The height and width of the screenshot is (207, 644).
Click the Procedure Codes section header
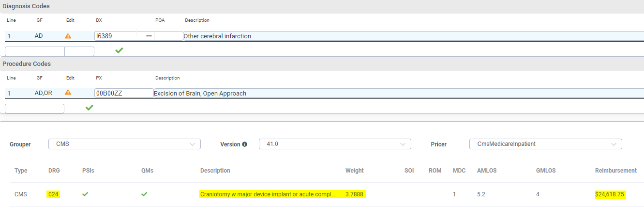[x=27, y=64]
